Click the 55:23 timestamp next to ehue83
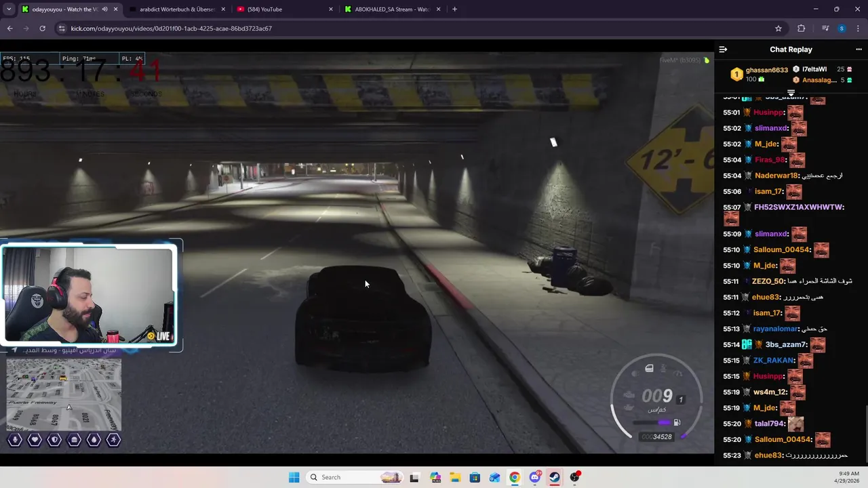The image size is (868, 488). [731, 455]
